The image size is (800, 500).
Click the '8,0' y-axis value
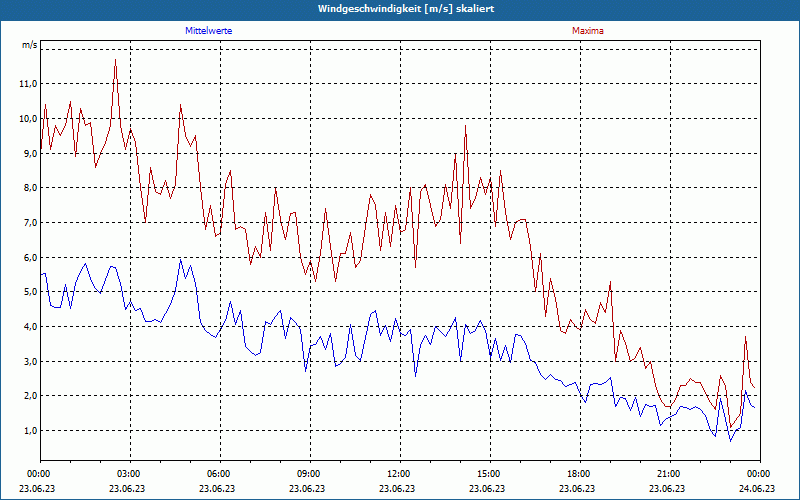tap(30, 188)
